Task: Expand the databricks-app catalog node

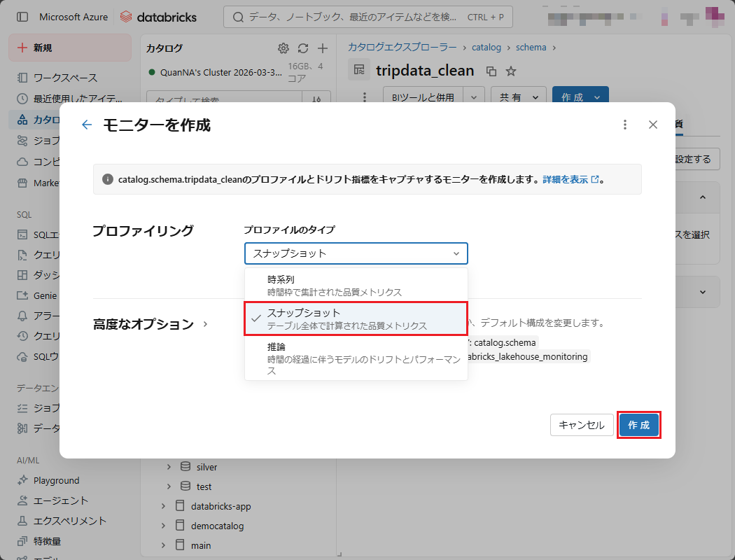Action: pos(163,506)
